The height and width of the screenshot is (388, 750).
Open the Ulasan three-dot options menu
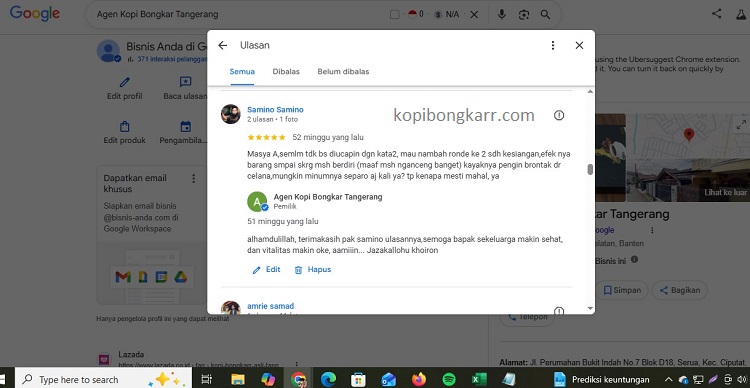[552, 45]
